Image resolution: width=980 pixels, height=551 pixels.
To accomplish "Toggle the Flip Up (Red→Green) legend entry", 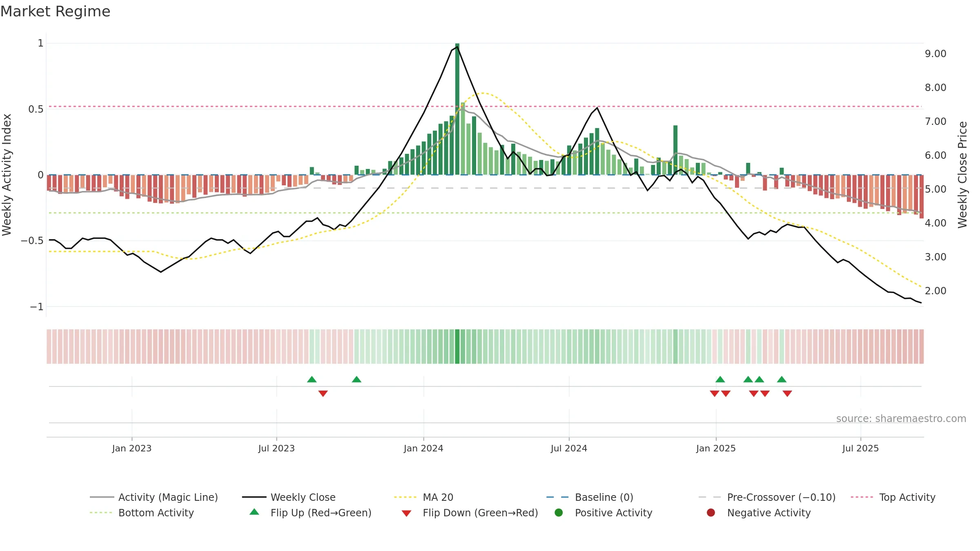I will click(x=310, y=513).
